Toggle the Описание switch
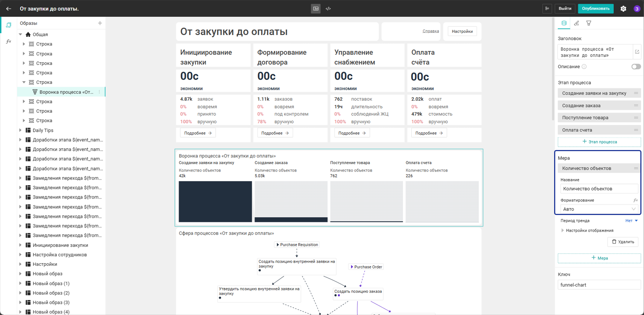The width and height of the screenshot is (644, 315). coord(636,66)
